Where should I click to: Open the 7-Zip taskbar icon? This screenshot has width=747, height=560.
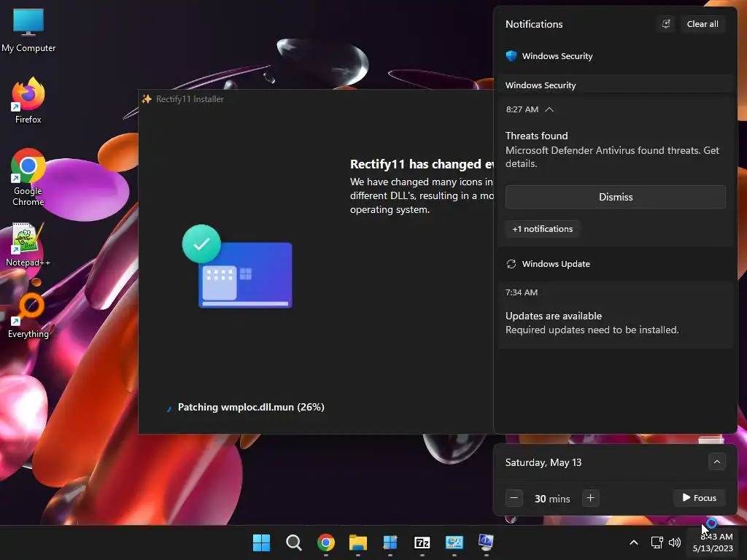click(x=422, y=542)
